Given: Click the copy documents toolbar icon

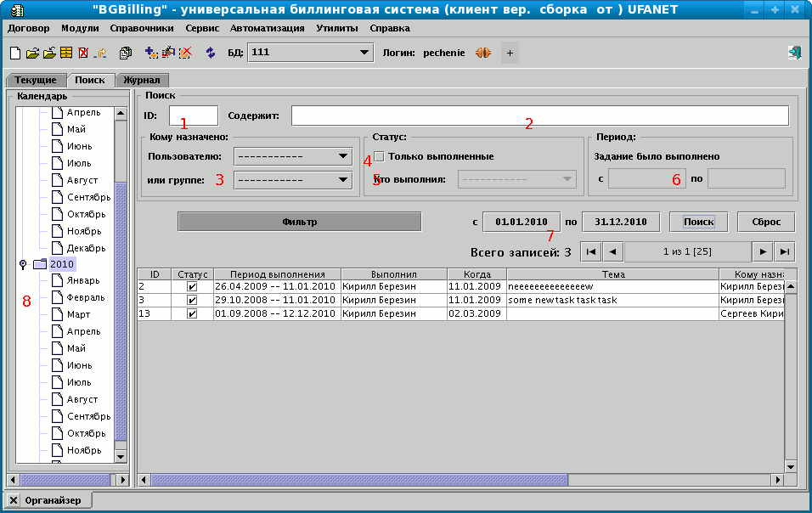Looking at the screenshot, I should (126, 53).
